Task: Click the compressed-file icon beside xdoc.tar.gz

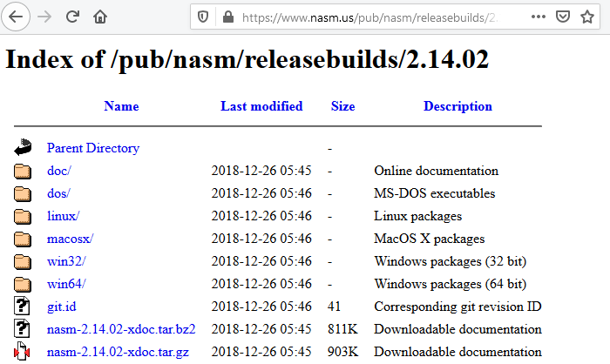Action: tap(22, 351)
